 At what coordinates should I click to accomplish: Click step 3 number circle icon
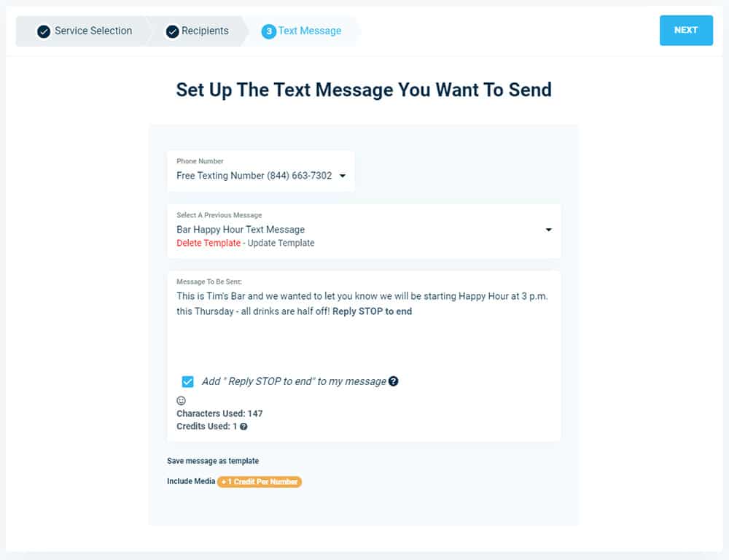click(x=269, y=31)
